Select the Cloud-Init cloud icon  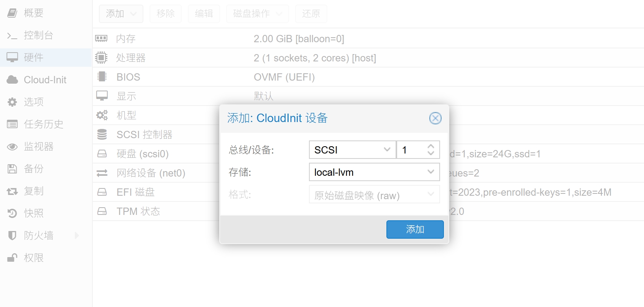pos(12,79)
